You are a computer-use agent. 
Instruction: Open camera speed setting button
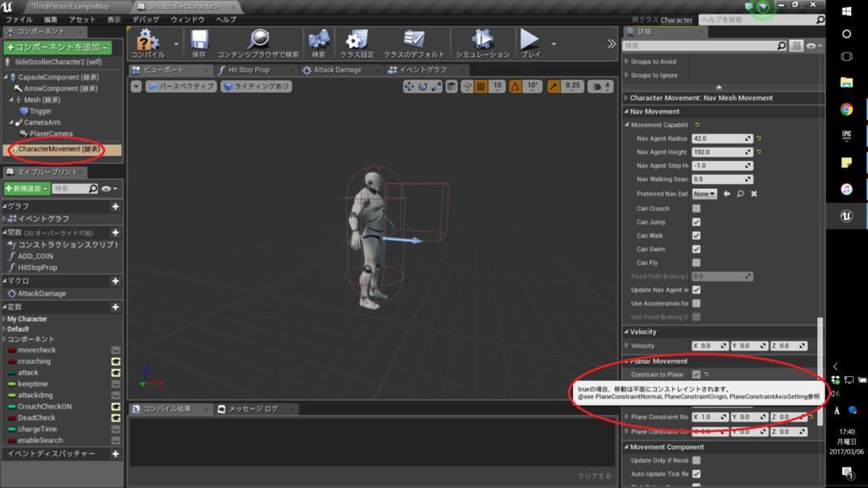click(600, 86)
